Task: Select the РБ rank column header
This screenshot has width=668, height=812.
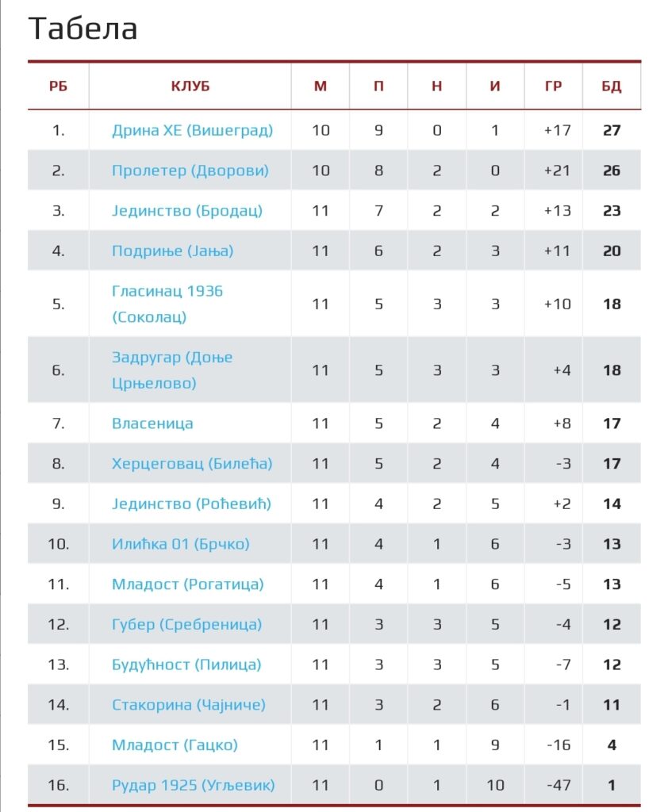Action: 58,86
